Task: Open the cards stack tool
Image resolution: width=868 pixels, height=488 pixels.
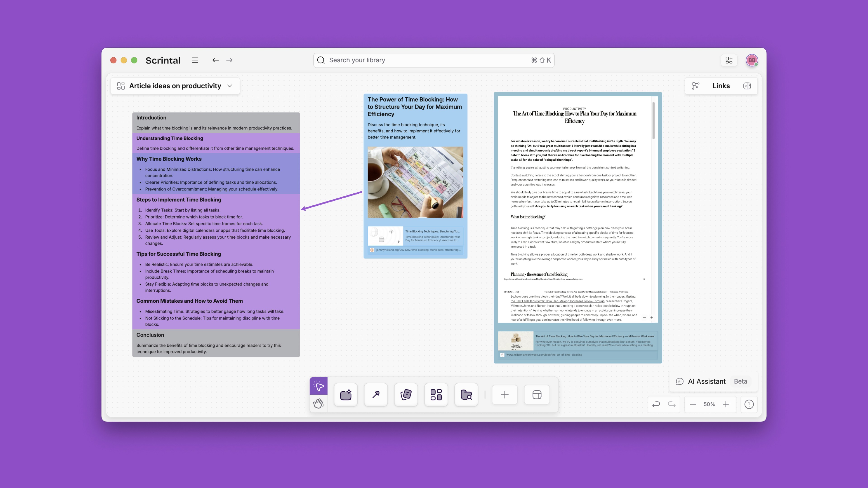Action: pos(406,395)
